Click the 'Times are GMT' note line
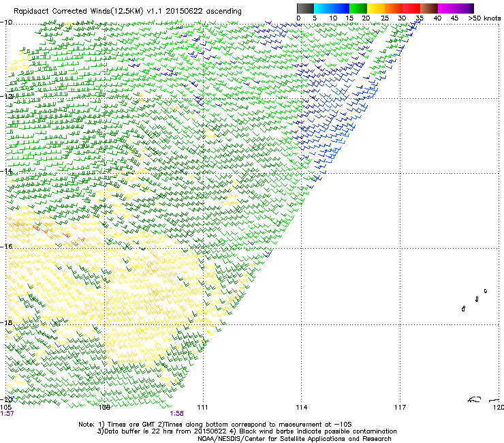This screenshot has height=443, width=504. 215,425
